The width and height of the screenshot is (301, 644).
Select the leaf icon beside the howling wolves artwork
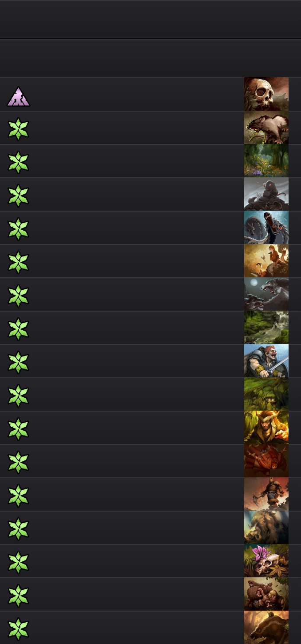[x=18, y=296]
